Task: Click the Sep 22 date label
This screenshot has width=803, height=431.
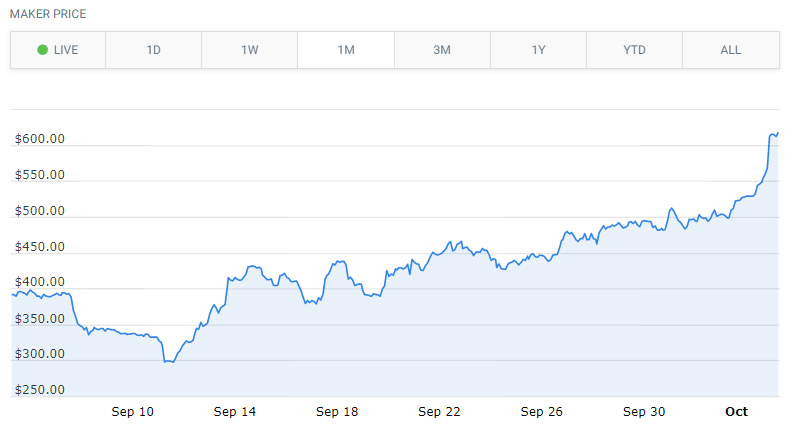Action: tap(439, 412)
